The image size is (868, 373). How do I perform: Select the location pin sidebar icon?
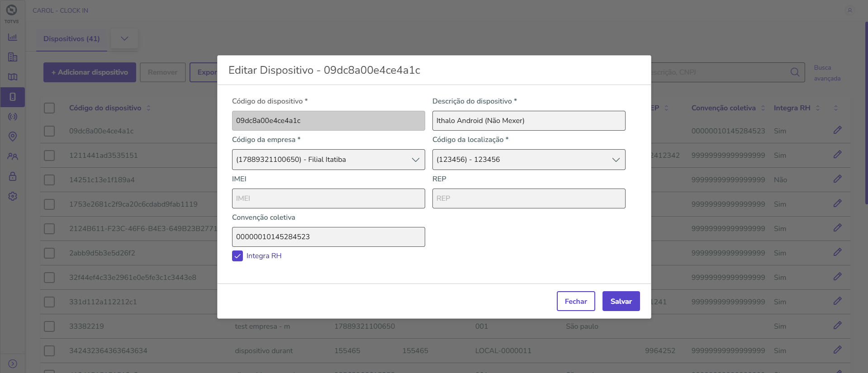click(13, 137)
